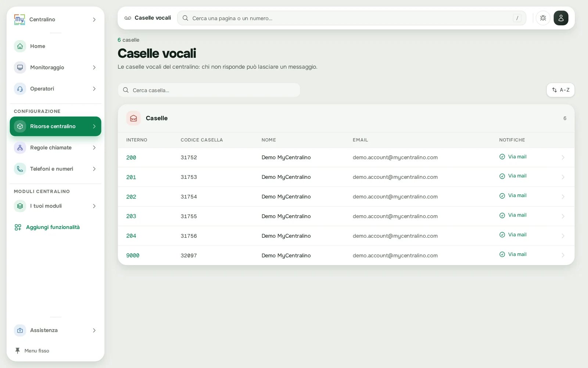Click the Assistenza medical-kit icon
This screenshot has width=588, height=368.
coord(20,330)
